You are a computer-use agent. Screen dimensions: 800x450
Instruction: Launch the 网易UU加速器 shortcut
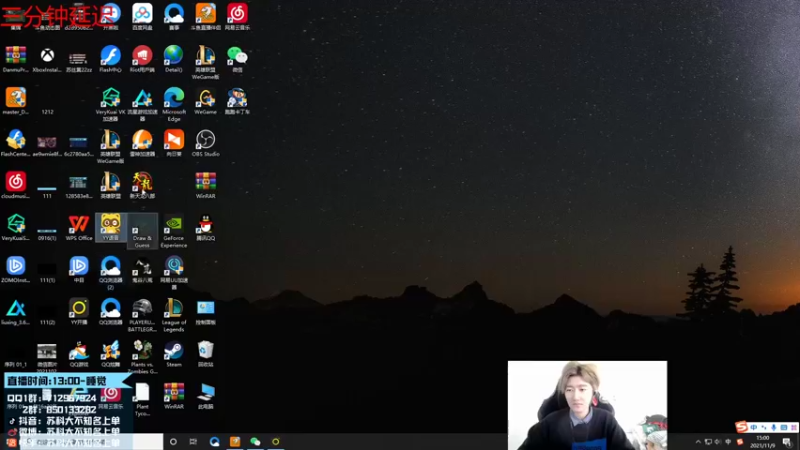[174, 273]
